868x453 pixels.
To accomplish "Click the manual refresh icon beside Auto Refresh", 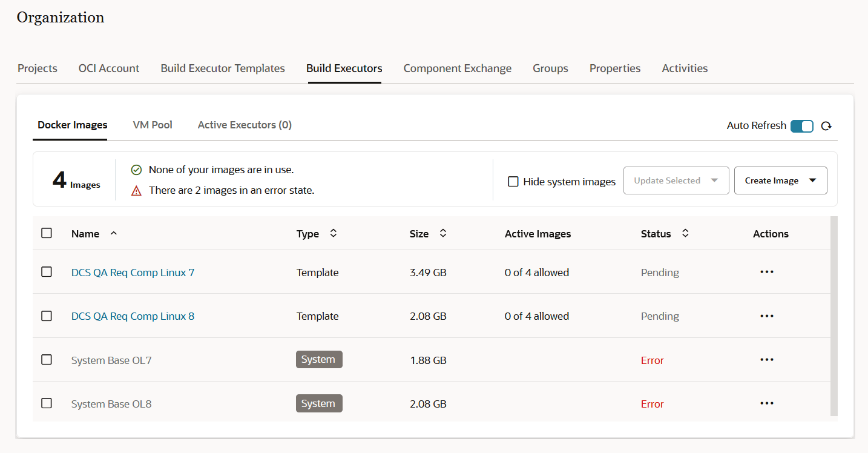I will (x=826, y=125).
